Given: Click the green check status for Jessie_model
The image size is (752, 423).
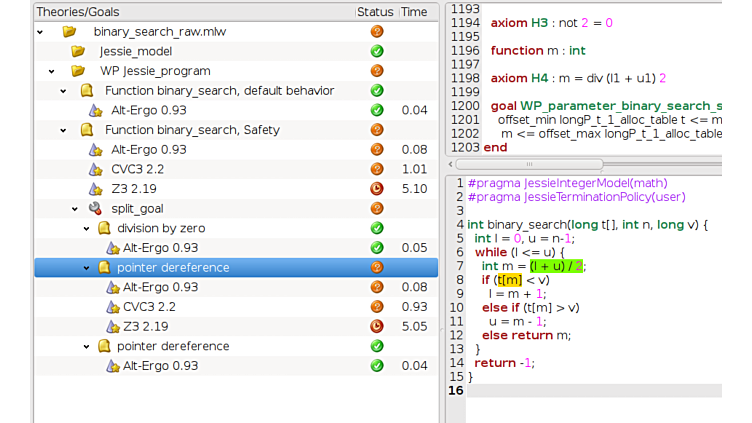Looking at the screenshot, I should [377, 51].
